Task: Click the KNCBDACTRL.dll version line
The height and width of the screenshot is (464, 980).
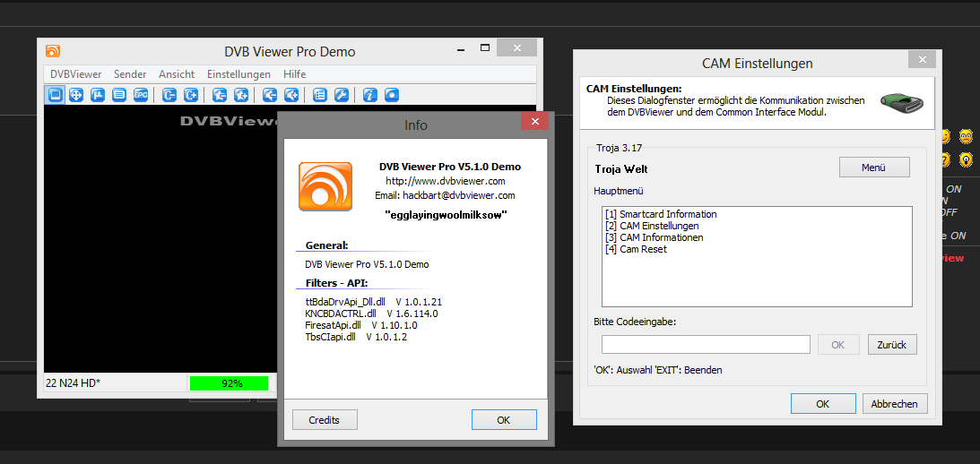Action: [x=371, y=314]
